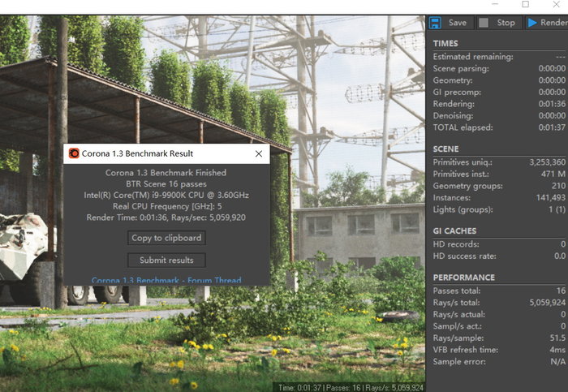The width and height of the screenshot is (568, 392).
Task: Click the SCENE section header
Action: point(445,149)
